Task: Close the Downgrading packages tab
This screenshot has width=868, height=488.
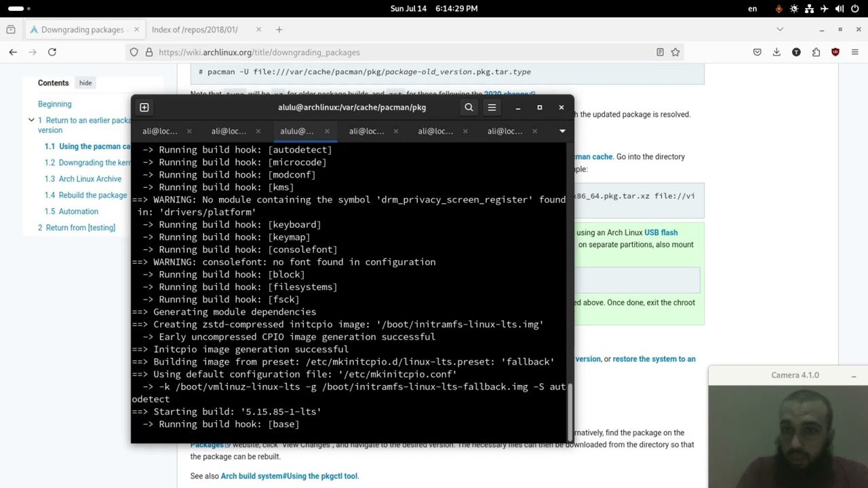Action: tap(136, 29)
